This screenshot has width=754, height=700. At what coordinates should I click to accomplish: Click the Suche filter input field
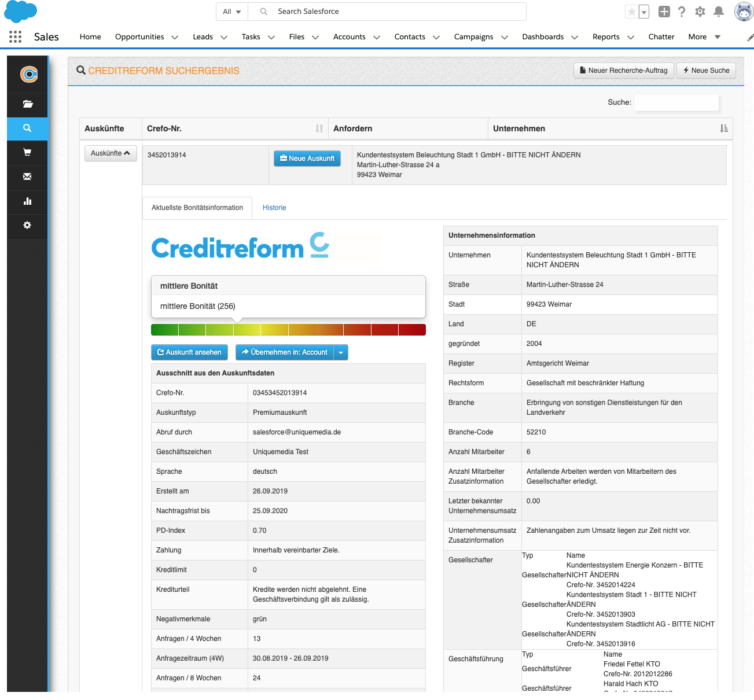(676, 102)
